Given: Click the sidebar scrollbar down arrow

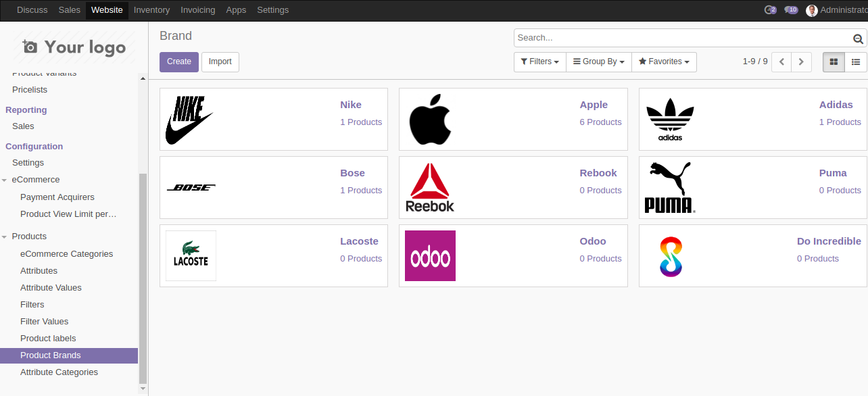Looking at the screenshot, I should coord(143,389).
